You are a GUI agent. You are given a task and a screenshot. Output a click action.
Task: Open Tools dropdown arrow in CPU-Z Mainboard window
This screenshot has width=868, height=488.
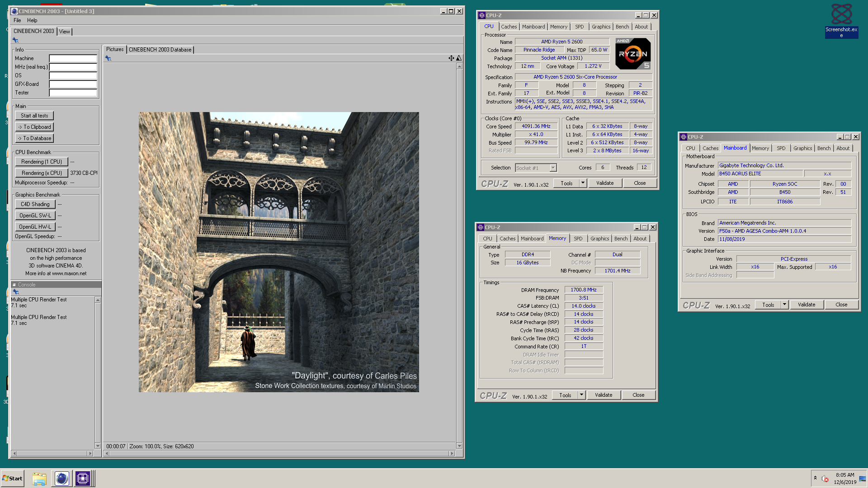point(784,305)
